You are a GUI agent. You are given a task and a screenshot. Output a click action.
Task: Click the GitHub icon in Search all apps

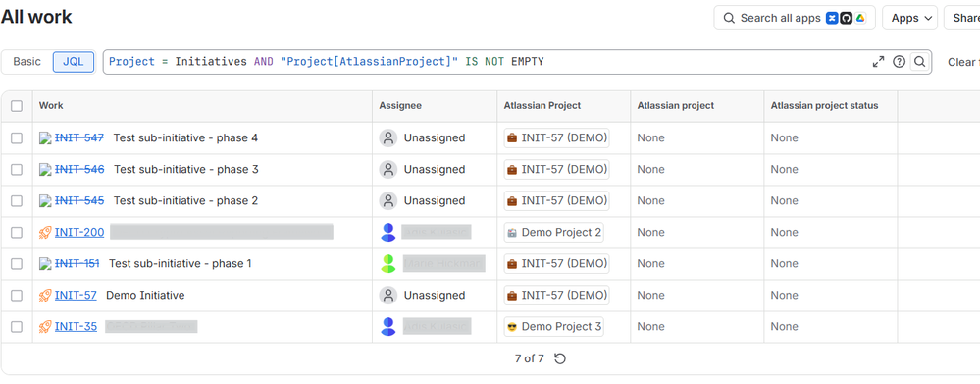coord(847,18)
